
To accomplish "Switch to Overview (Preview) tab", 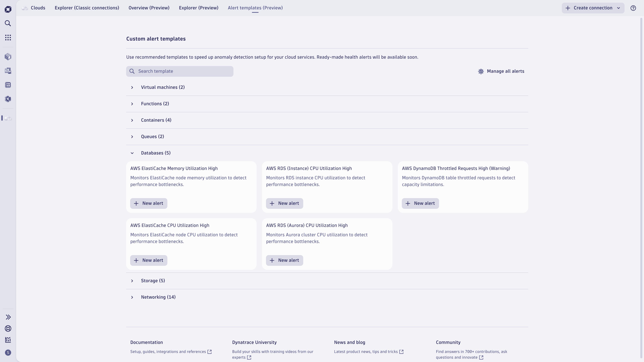I will point(149,8).
